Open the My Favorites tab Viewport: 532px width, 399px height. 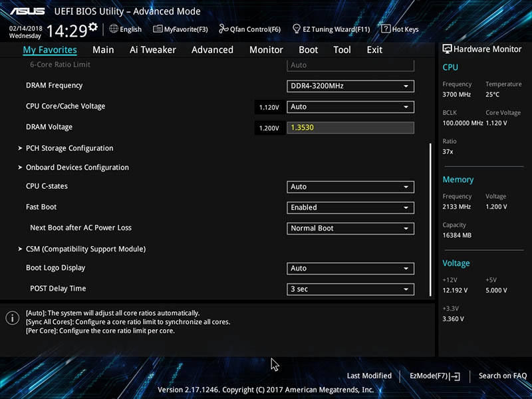[x=50, y=50]
